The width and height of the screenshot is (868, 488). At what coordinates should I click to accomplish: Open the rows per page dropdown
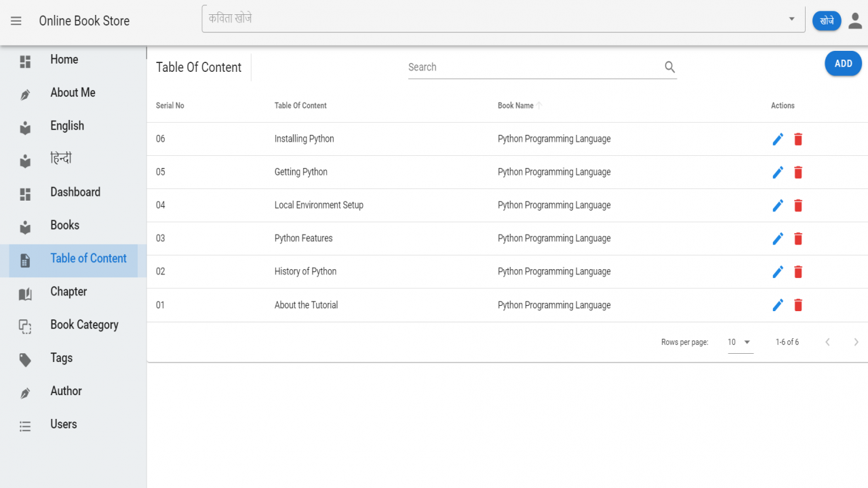[x=741, y=342]
